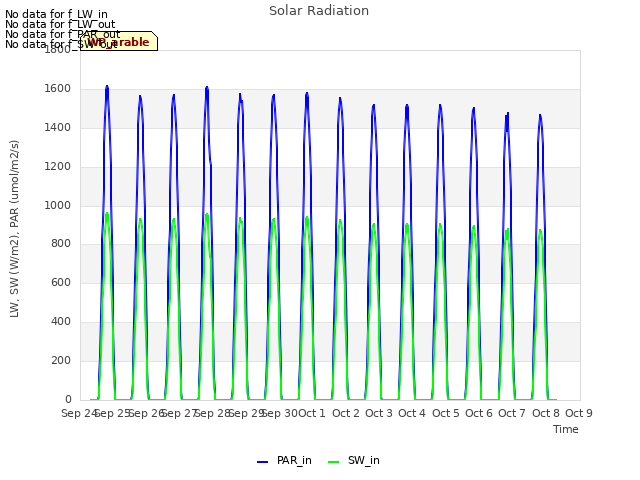The width and height of the screenshot is (640, 480).
Task: Select the Solar Radiation chart title
Action: click(319, 11)
